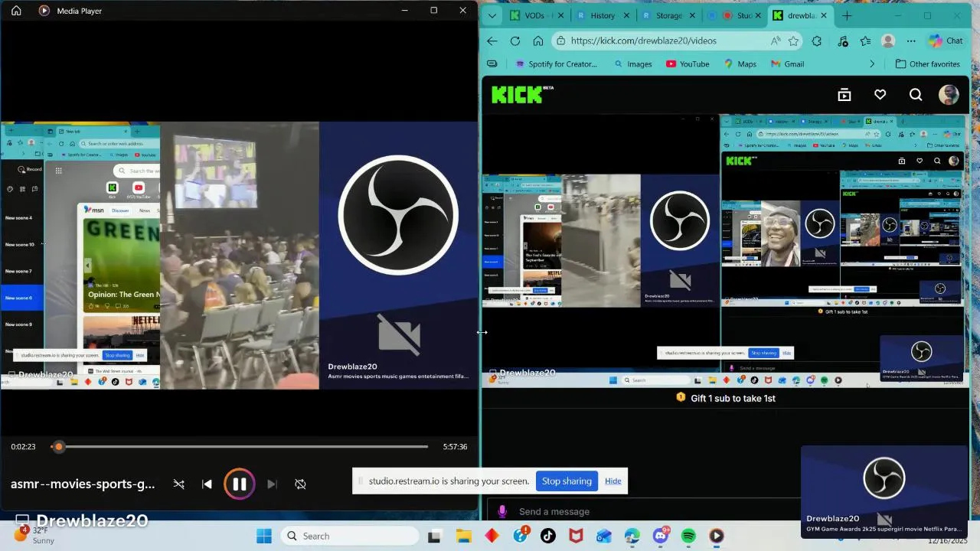Toggle the favorites bar tab search icon

coord(492,64)
